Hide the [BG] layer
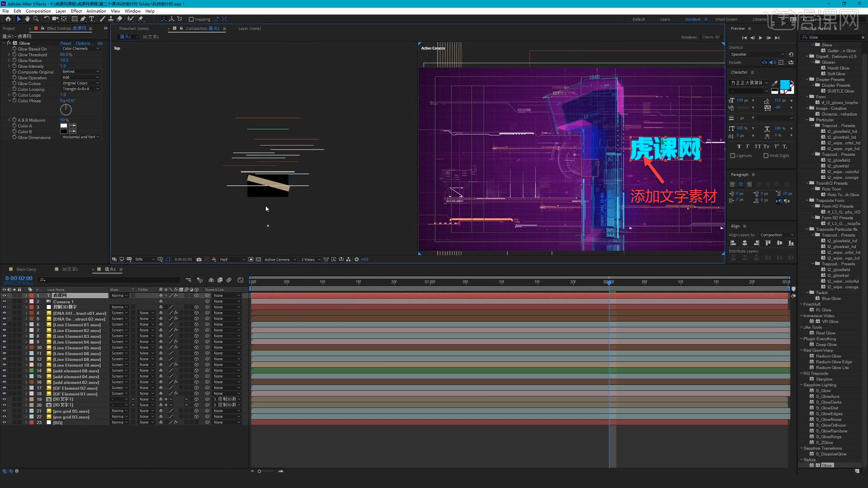Image resolution: width=868 pixels, height=488 pixels. [x=4, y=422]
